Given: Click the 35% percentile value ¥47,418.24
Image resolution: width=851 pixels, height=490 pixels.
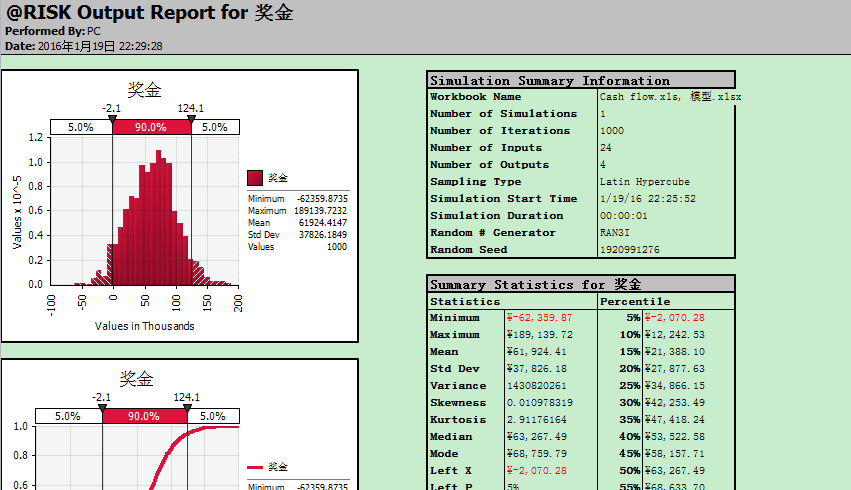Looking at the screenshot, I should pyautogui.click(x=675, y=419).
